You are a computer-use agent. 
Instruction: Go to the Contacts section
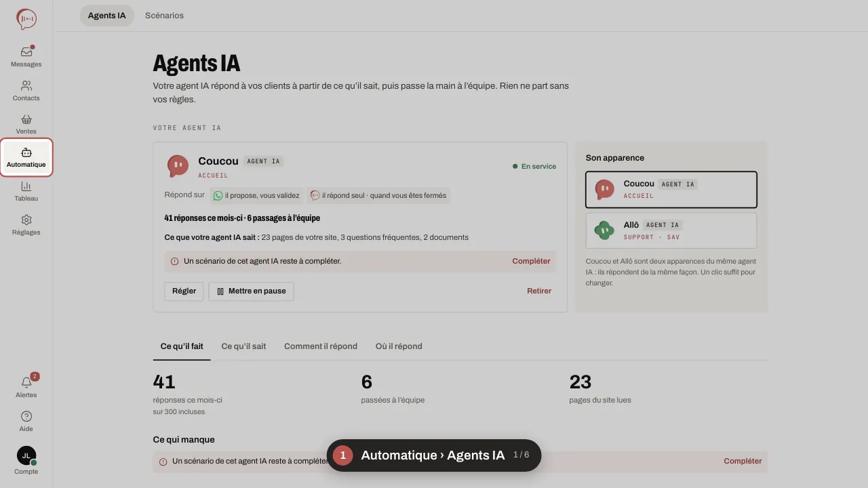[x=26, y=90]
